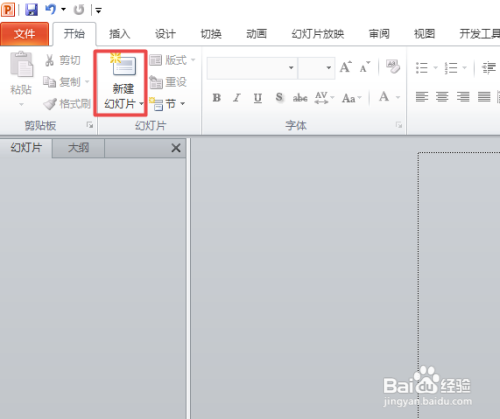
Task: Switch to the 大纲 outline tab
Action: tap(78, 148)
